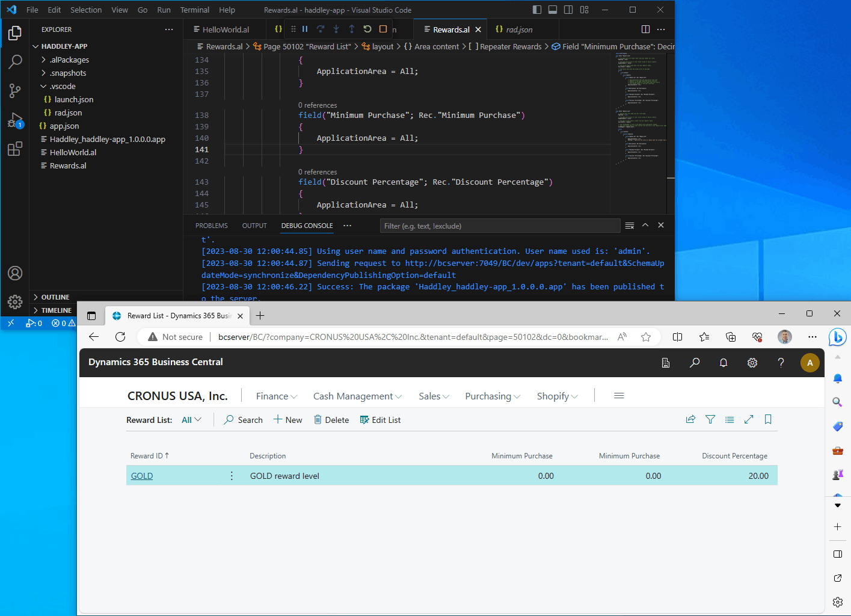The height and width of the screenshot is (616, 851).
Task: Click the debug console filter field
Action: [499, 226]
